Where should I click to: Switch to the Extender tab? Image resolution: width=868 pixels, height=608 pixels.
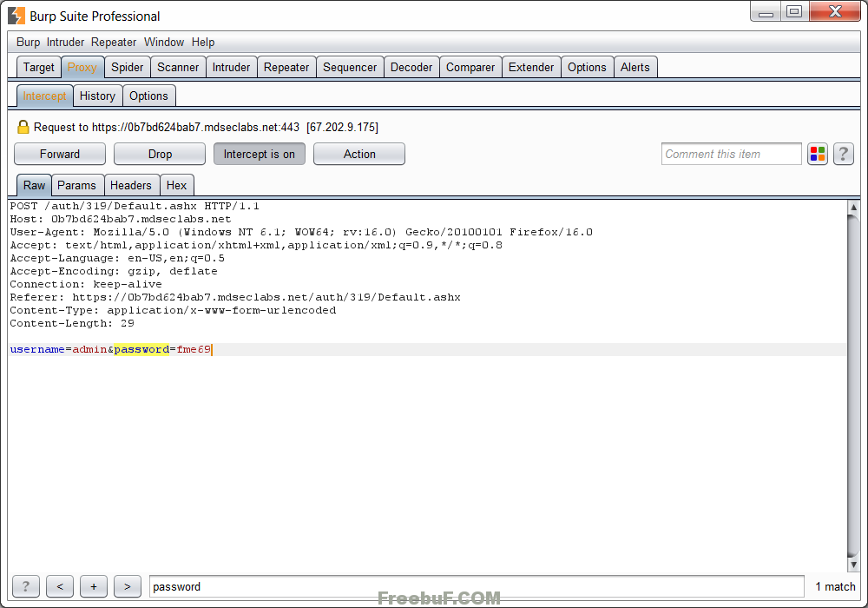(x=531, y=67)
